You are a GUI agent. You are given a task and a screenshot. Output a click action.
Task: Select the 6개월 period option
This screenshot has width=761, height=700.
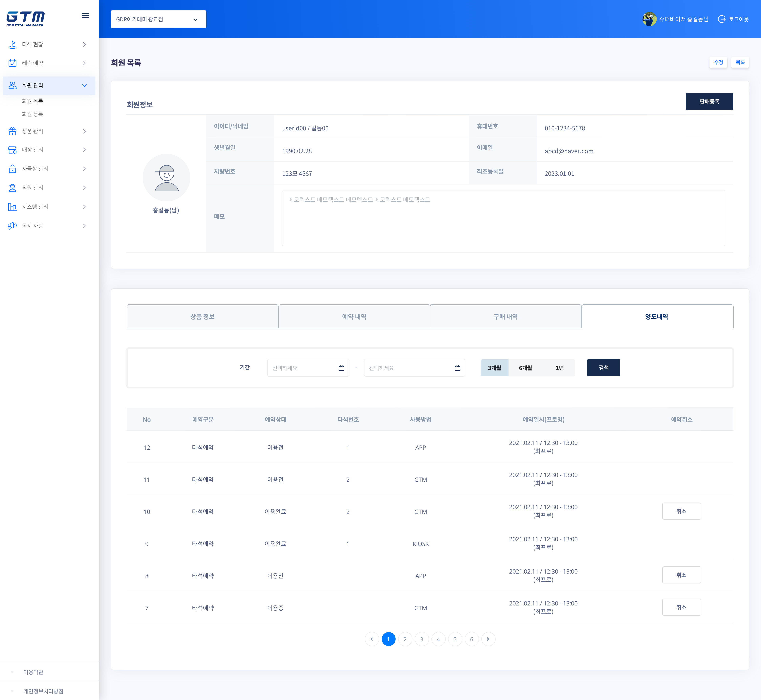point(525,368)
